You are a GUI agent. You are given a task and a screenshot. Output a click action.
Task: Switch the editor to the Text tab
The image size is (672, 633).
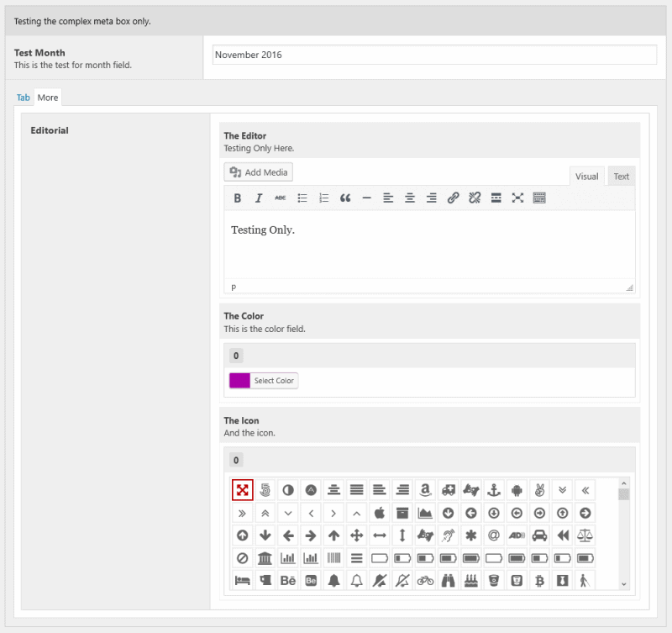(x=621, y=177)
